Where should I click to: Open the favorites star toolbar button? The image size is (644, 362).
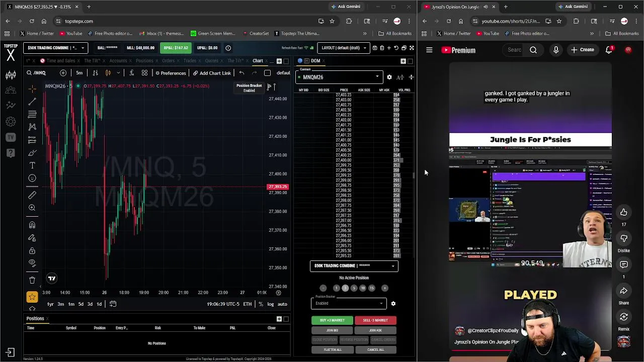click(32, 297)
